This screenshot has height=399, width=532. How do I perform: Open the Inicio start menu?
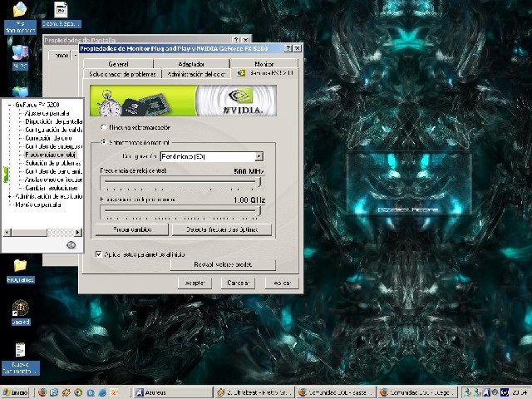16,392
